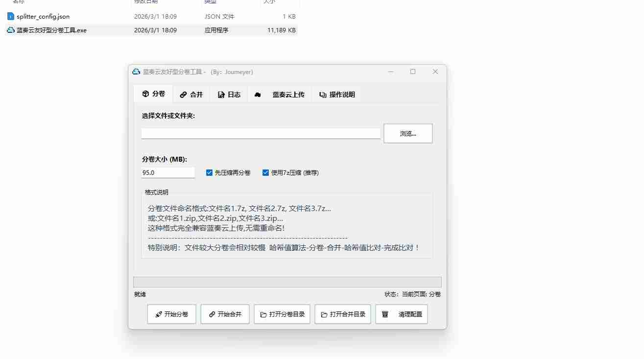Go to the 蓝奏云上传 tab
Screen dimensions: 644x359
coord(288,95)
